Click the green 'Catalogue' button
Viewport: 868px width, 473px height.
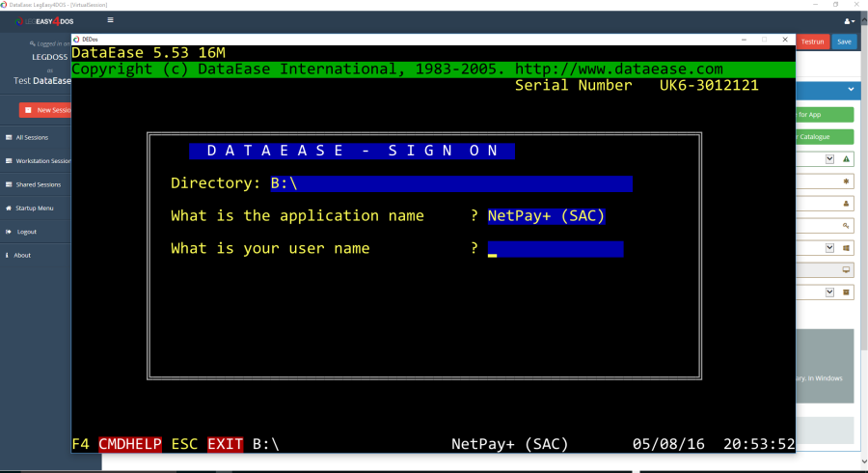[825, 137]
